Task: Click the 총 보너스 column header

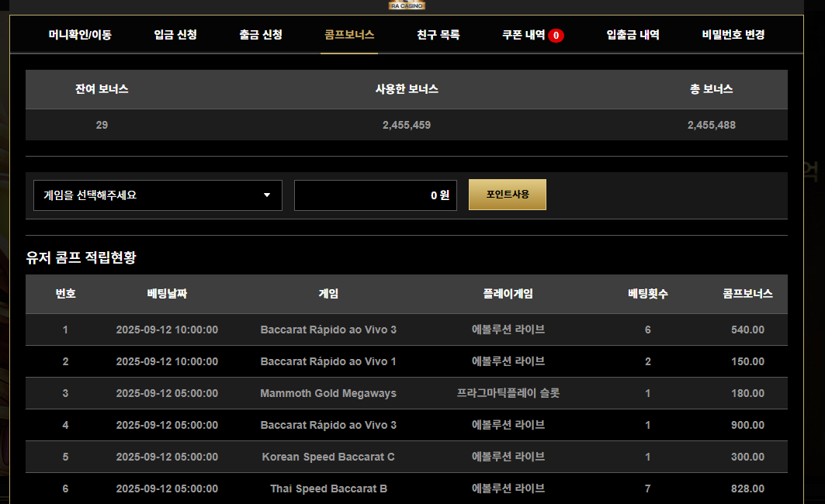Action: coord(712,89)
